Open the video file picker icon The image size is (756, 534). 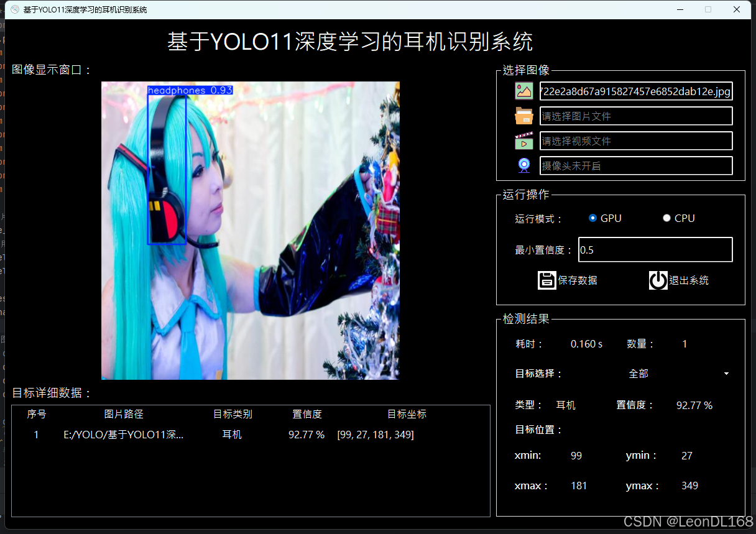(524, 140)
